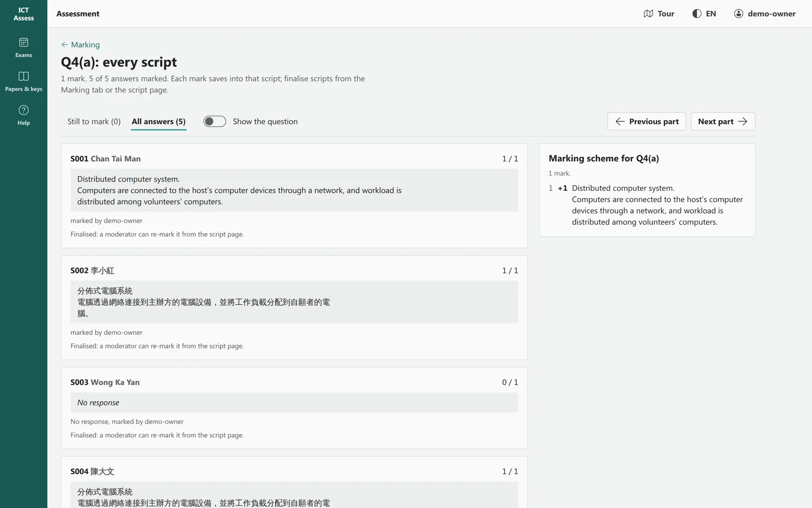Click the S004 陳大文 student name

tap(92, 471)
